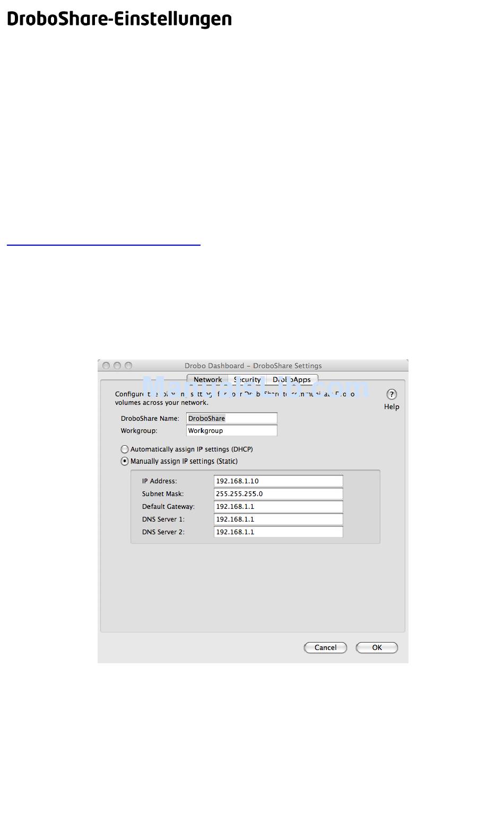
Task: Switch to the Network tab
Action: [x=207, y=380]
